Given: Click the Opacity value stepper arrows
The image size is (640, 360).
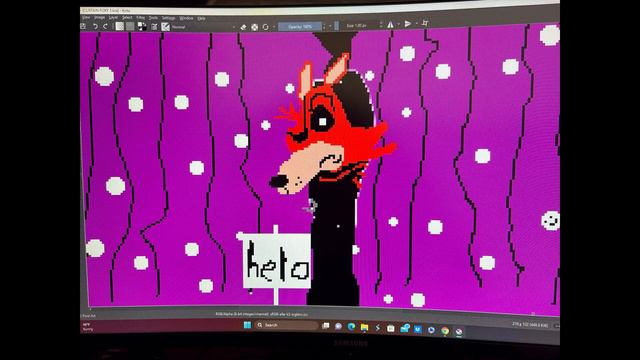Looking at the screenshot, I should (x=324, y=27).
